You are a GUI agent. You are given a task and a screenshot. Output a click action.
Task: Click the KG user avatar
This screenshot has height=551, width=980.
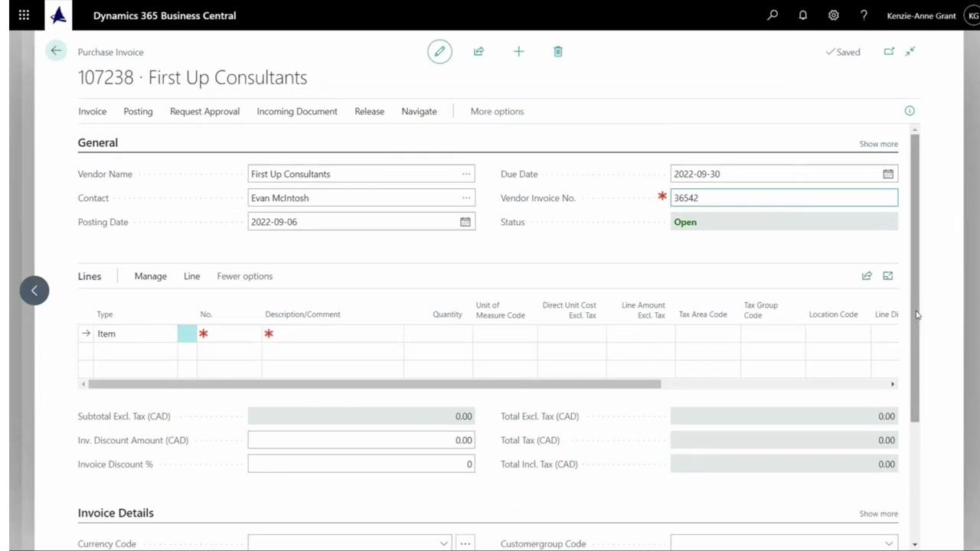[973, 15]
